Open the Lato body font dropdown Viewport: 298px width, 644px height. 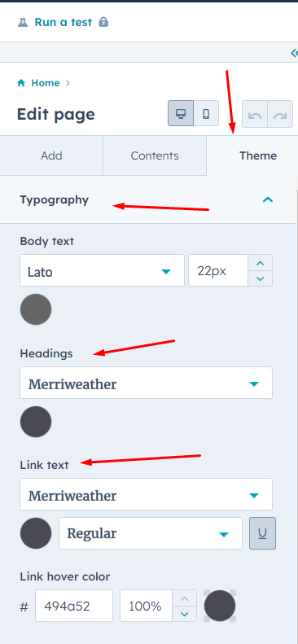[x=103, y=270]
